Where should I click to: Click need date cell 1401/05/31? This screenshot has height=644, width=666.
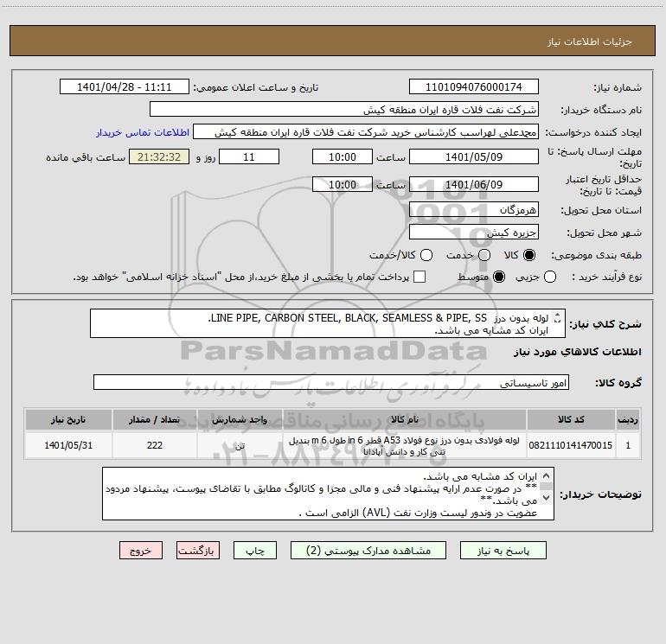(68, 445)
